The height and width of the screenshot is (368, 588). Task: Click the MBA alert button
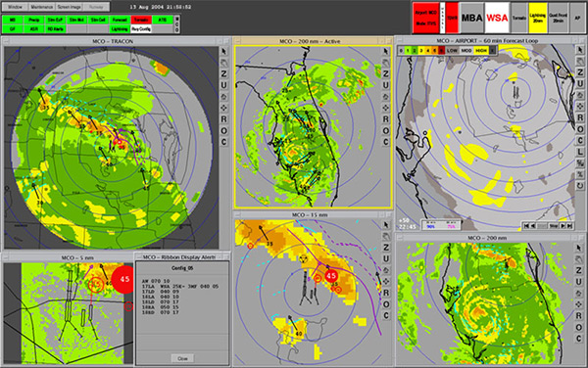[471, 18]
